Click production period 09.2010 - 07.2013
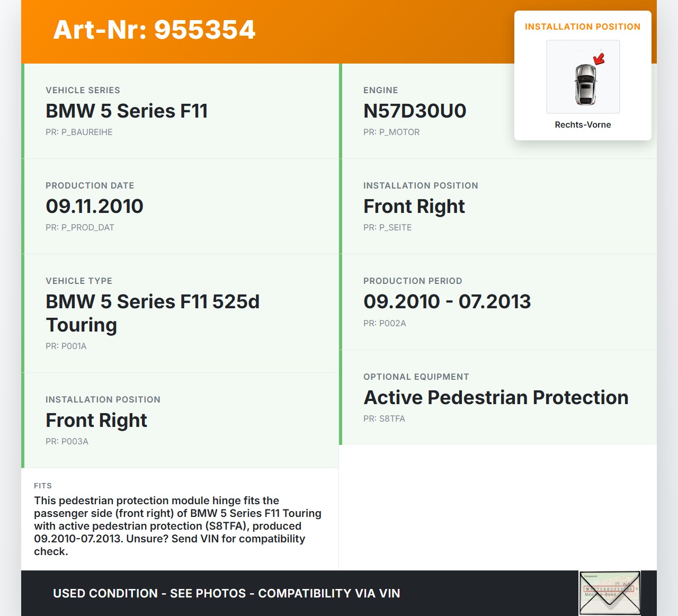Viewport: 678px width, 616px height. 447,301
